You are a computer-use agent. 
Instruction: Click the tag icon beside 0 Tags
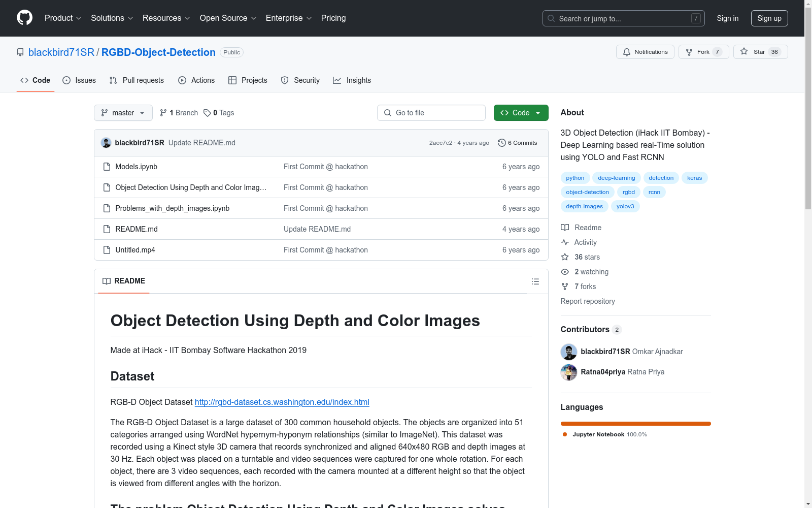click(207, 113)
